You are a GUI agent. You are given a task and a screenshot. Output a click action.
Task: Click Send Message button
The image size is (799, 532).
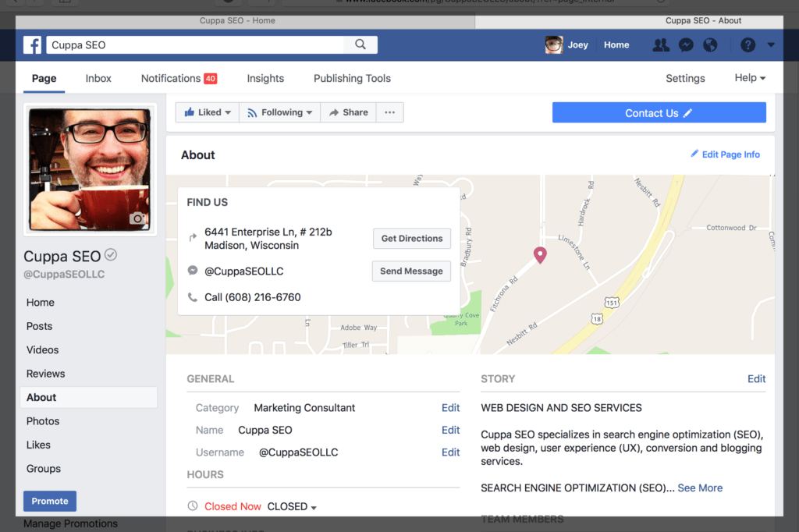tap(411, 271)
